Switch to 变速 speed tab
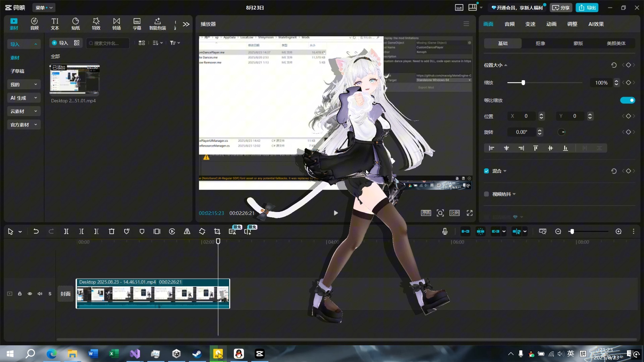Screen dimensions: 644x362 [530, 24]
